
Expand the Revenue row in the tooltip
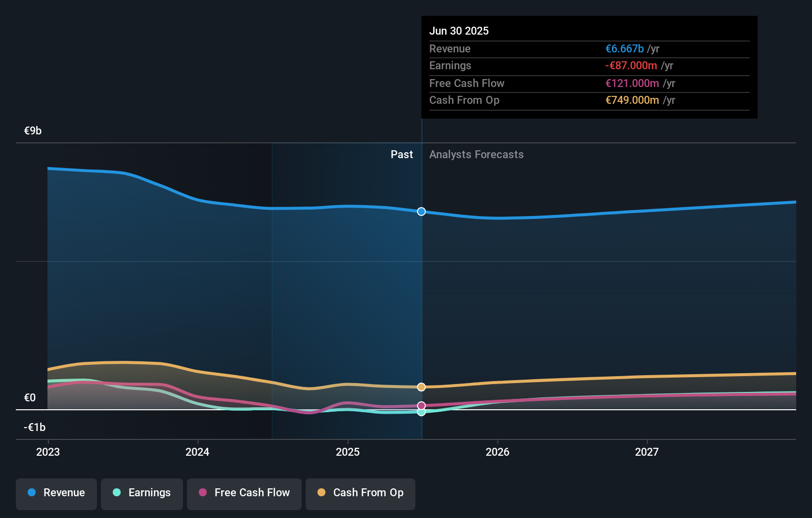click(589, 49)
